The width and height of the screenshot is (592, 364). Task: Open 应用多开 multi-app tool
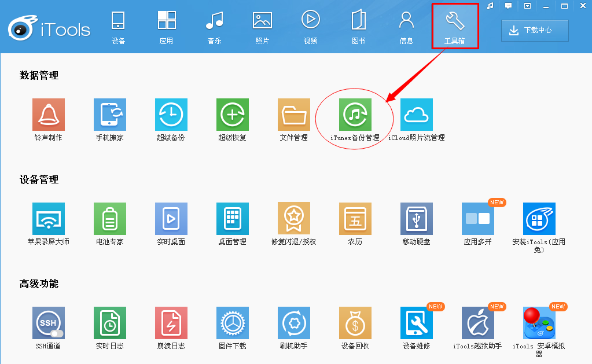478,219
